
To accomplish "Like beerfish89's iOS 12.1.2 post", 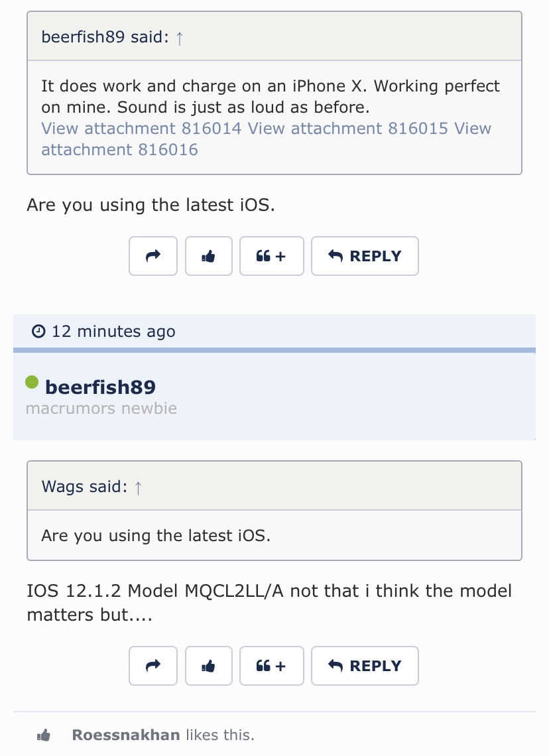I will 209,666.
